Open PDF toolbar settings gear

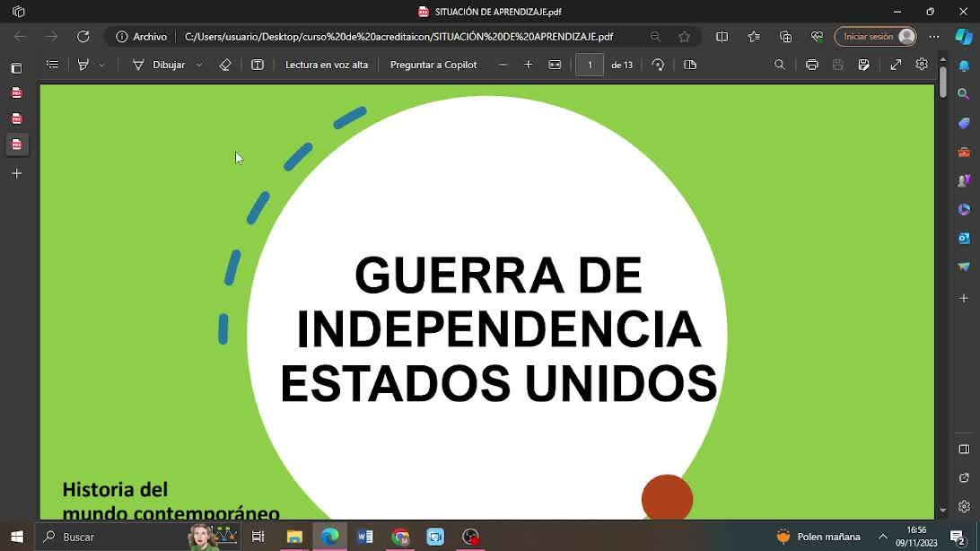pos(922,65)
